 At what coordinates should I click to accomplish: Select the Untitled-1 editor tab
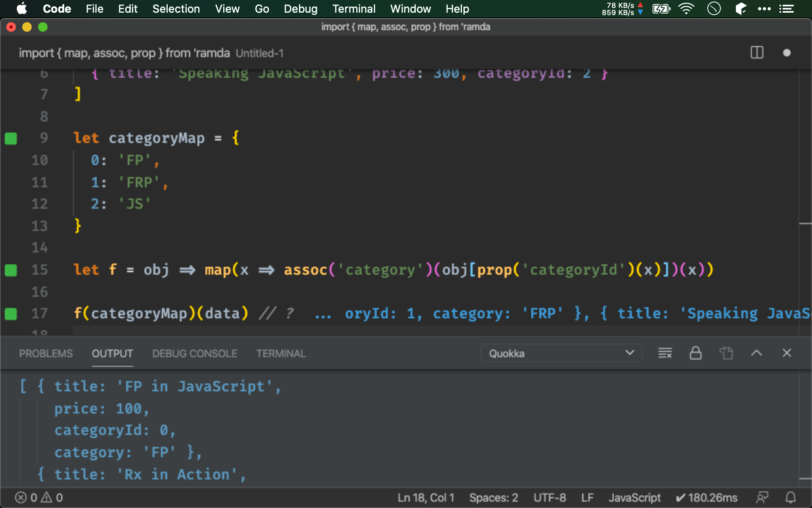click(x=151, y=53)
